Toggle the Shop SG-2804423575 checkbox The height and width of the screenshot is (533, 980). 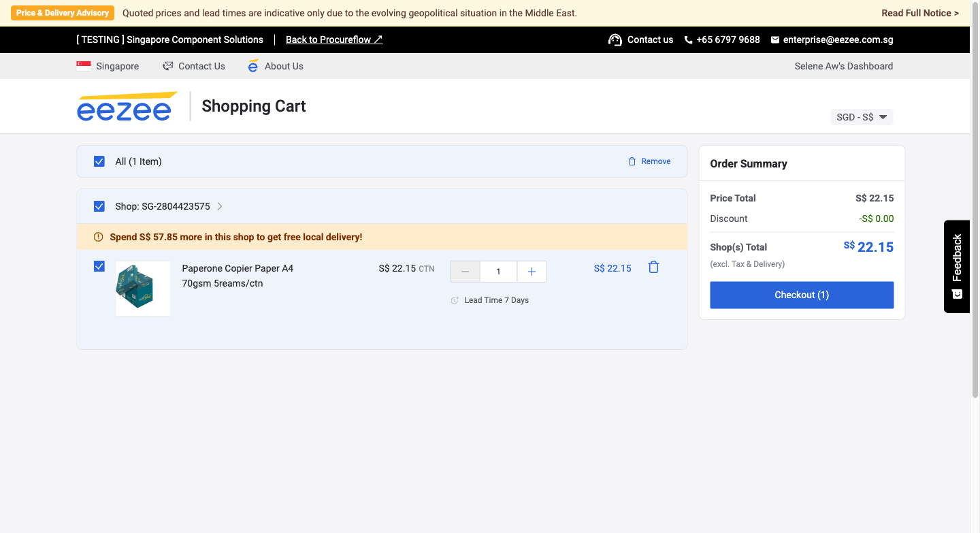point(99,206)
